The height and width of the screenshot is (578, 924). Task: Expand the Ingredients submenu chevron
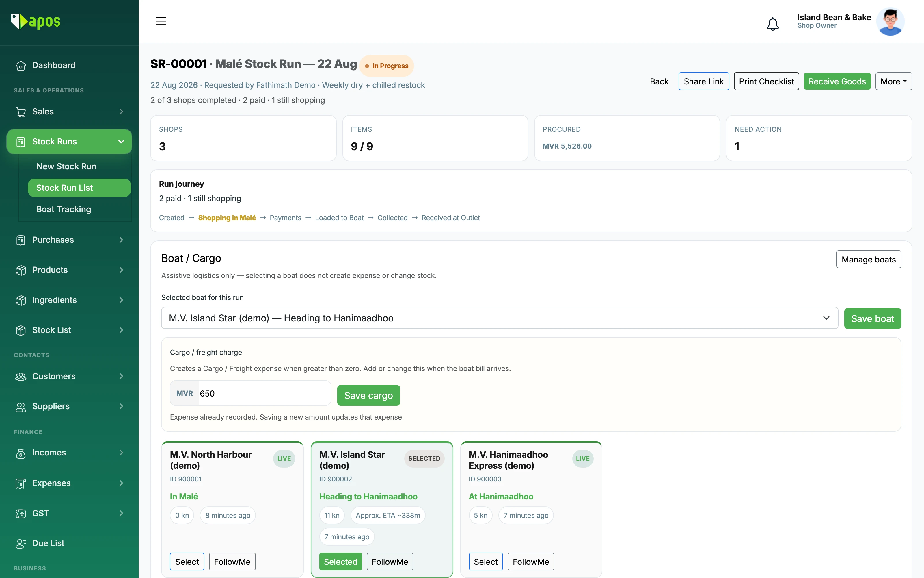point(121,300)
